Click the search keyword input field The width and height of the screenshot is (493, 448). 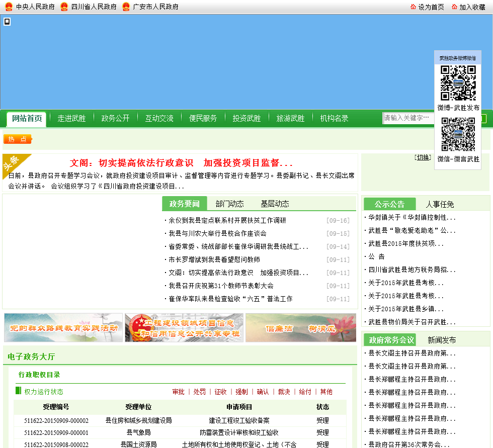(x=407, y=118)
